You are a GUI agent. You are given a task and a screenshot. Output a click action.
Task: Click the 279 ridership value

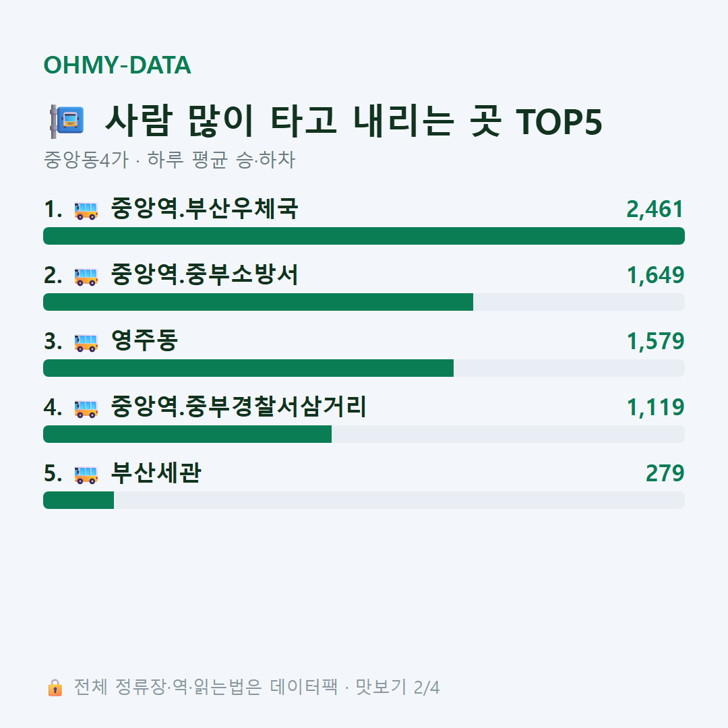coord(665,473)
